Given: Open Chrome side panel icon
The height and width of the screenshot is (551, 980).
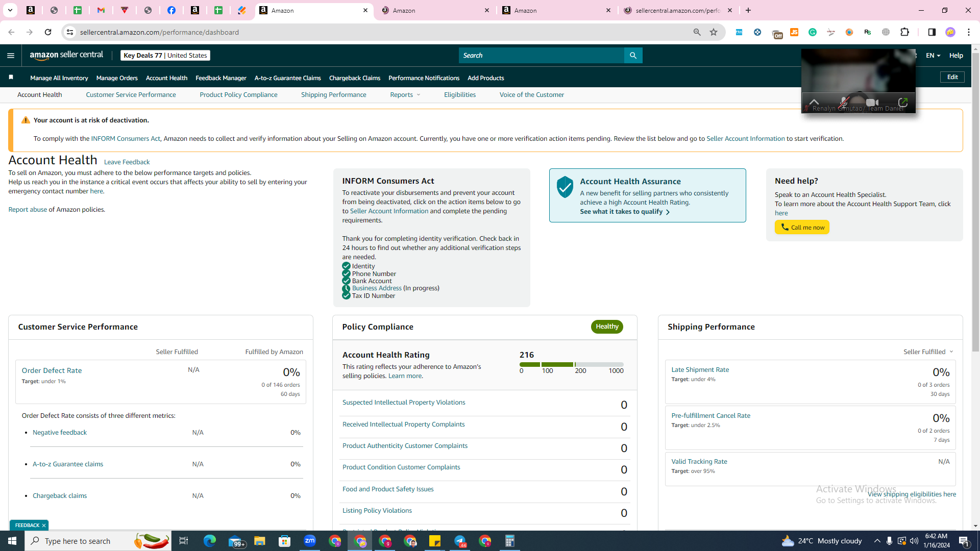Looking at the screenshot, I should [932, 32].
